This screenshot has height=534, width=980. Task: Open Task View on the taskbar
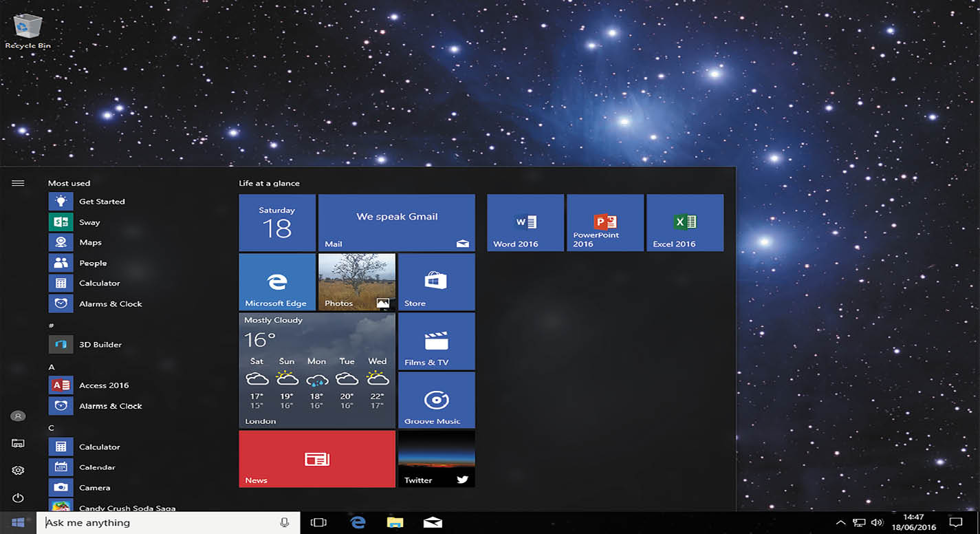(318, 522)
